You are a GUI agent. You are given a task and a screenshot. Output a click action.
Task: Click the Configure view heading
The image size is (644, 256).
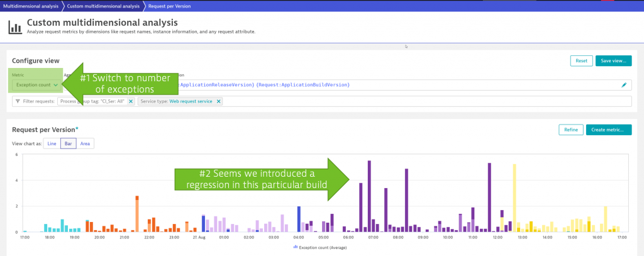click(x=36, y=61)
